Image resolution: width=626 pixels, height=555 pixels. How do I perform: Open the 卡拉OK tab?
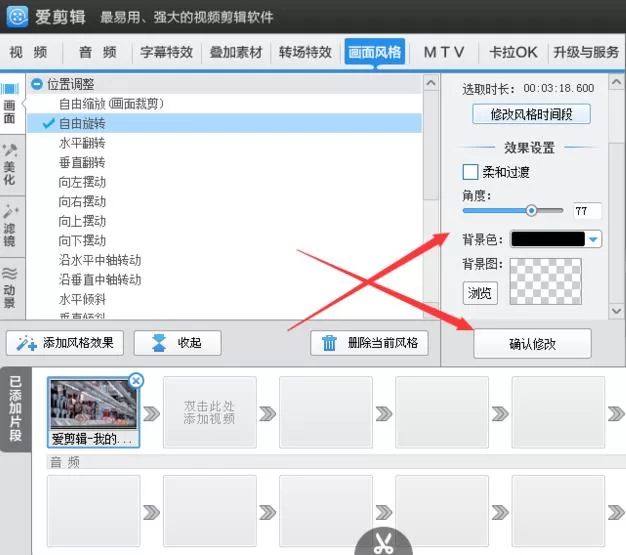tap(513, 52)
